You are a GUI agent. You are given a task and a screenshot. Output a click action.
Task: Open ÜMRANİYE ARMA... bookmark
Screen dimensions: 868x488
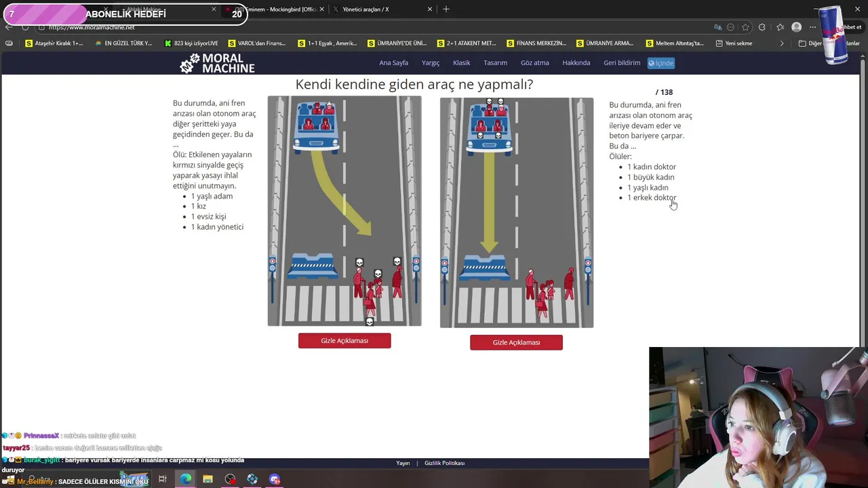605,43
